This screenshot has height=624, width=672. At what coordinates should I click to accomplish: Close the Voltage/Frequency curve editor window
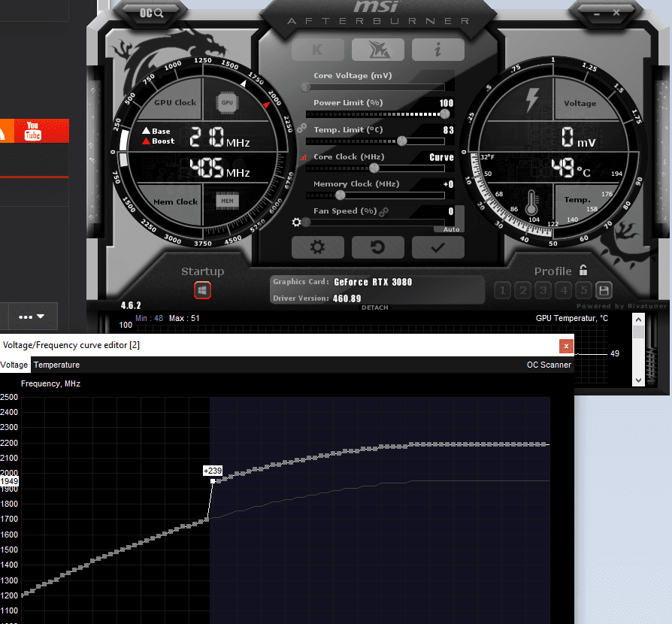click(x=566, y=347)
